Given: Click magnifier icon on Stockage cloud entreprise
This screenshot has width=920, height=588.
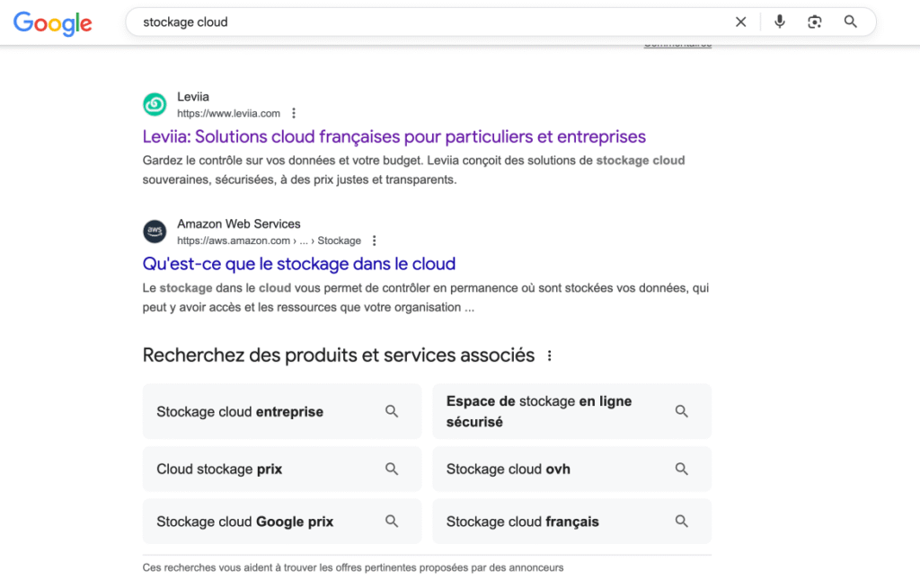Looking at the screenshot, I should pyautogui.click(x=392, y=411).
